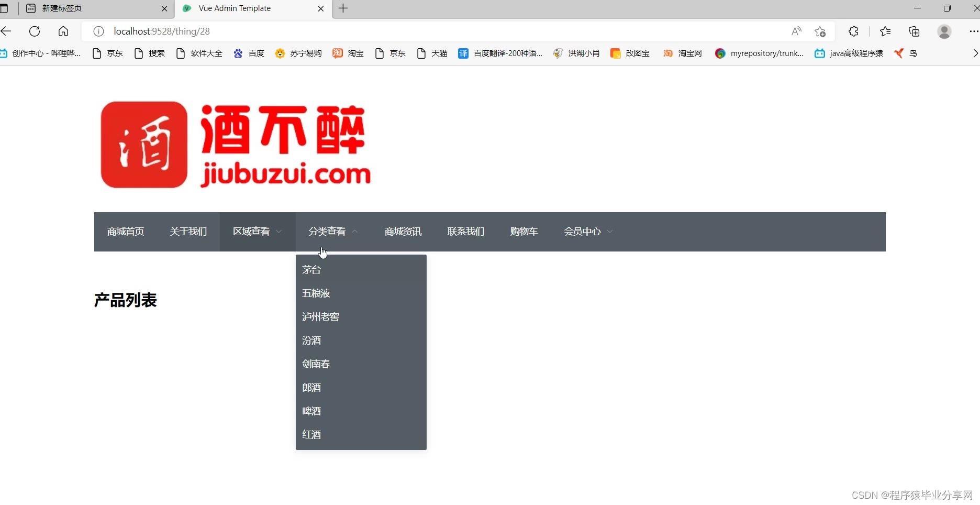Image resolution: width=980 pixels, height=505 pixels.
Task: Collapse the 分类查看 dropdown menu
Action: [x=333, y=232]
